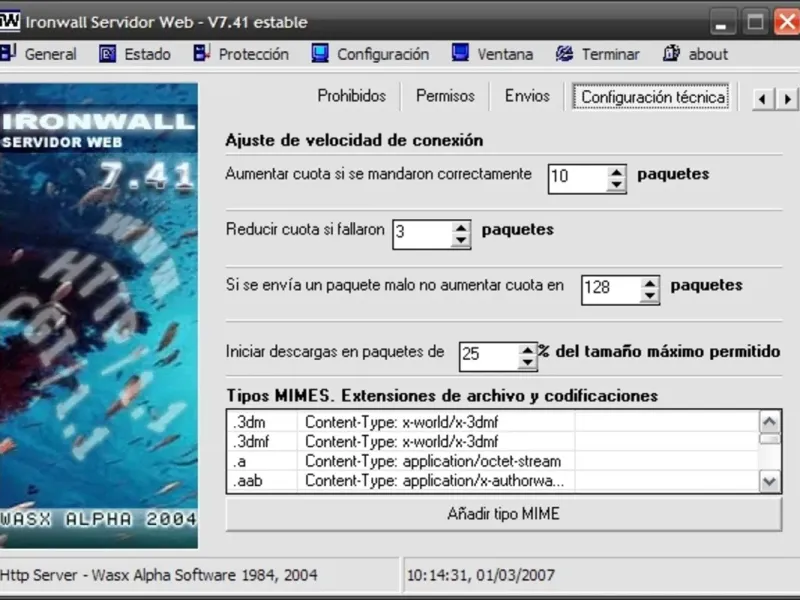Select the Configuración técnica tab
Viewport: 800px width, 600px height.
coord(653,97)
